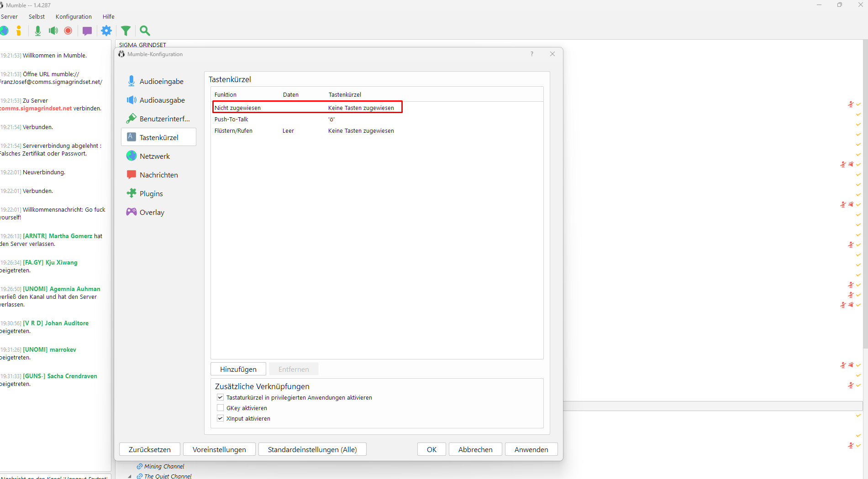The width and height of the screenshot is (868, 479).
Task: Confirm the dialog with OK
Action: 431,449
